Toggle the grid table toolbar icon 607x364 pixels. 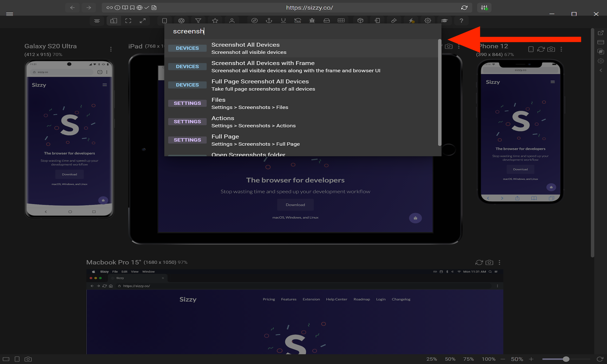click(341, 21)
